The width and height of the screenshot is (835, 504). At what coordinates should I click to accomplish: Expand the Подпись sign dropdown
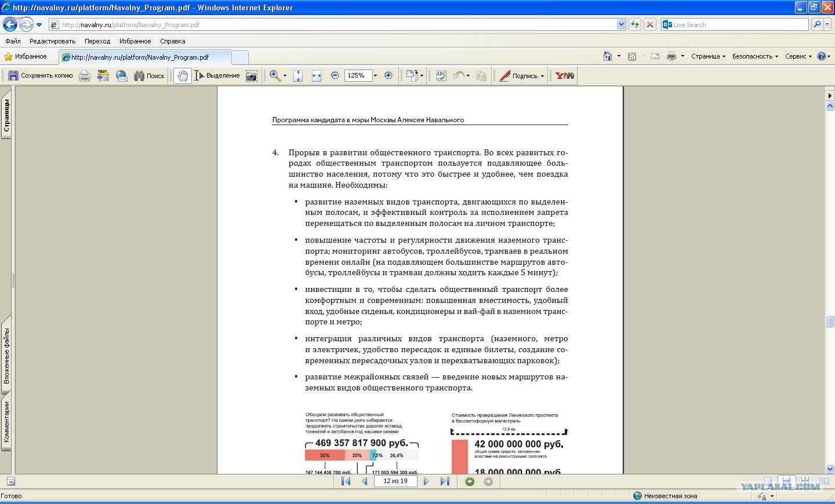point(542,76)
